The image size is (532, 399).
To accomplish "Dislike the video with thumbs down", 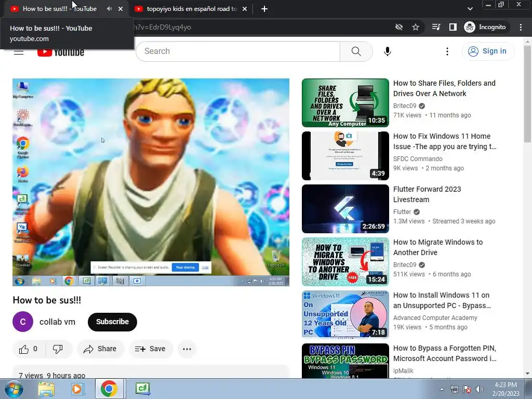I will (x=58, y=349).
